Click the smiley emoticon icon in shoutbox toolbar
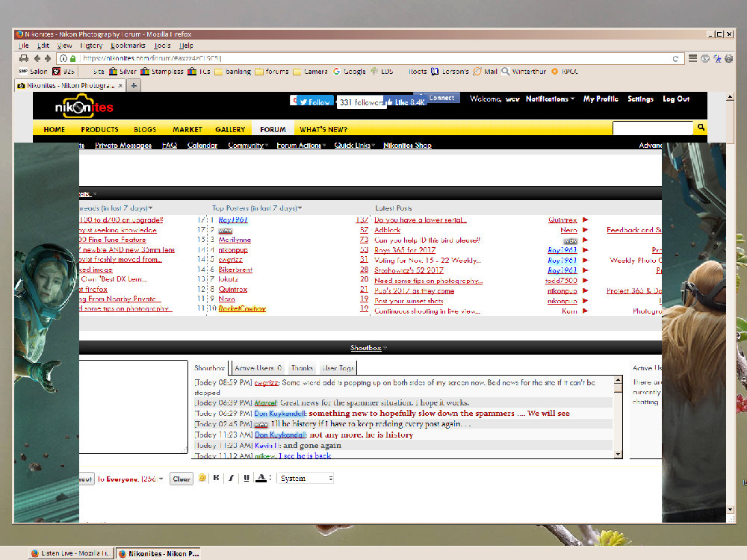 pos(202,479)
